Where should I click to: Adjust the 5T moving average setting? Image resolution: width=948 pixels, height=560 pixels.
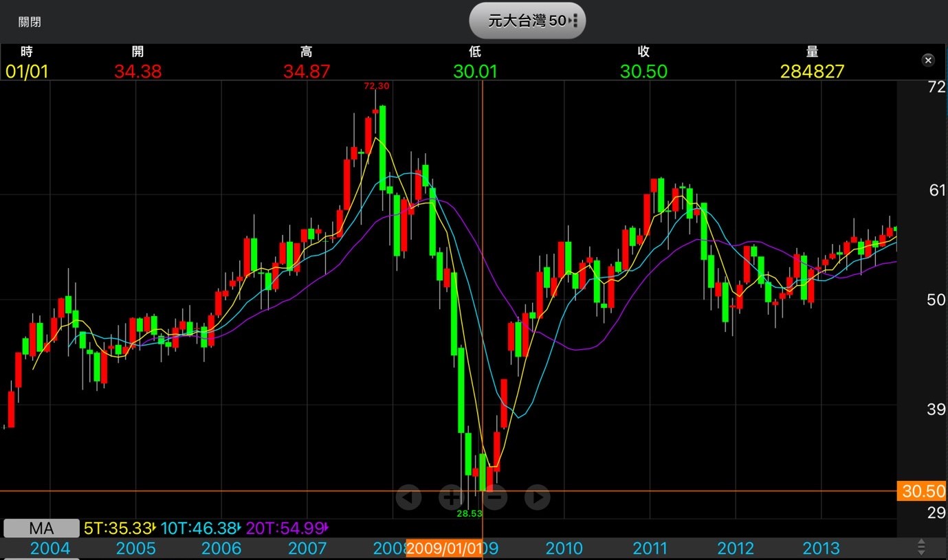(x=120, y=528)
